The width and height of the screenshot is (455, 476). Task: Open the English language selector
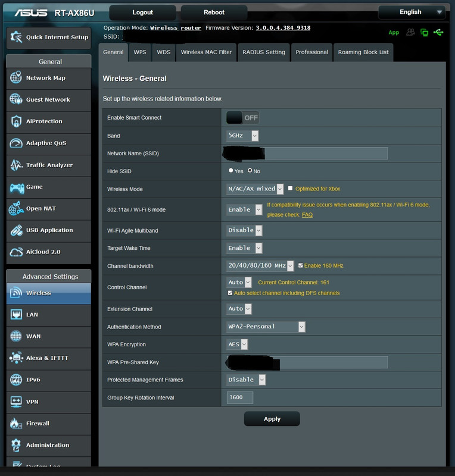(412, 12)
